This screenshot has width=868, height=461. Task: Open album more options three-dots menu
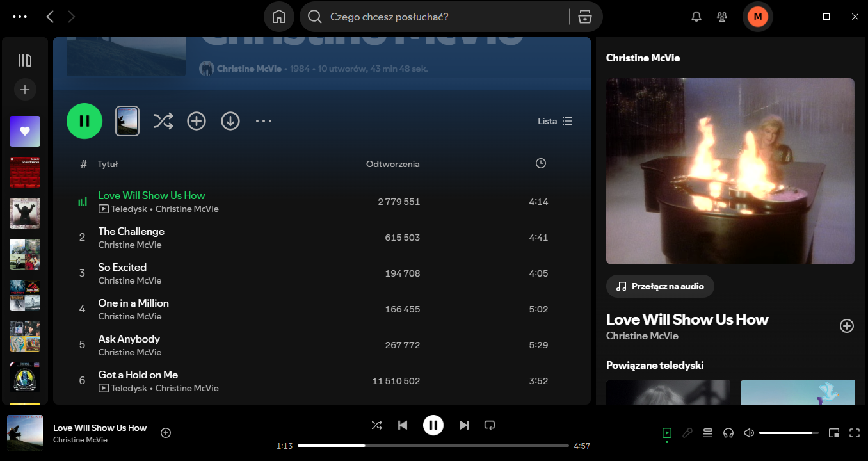pos(264,121)
